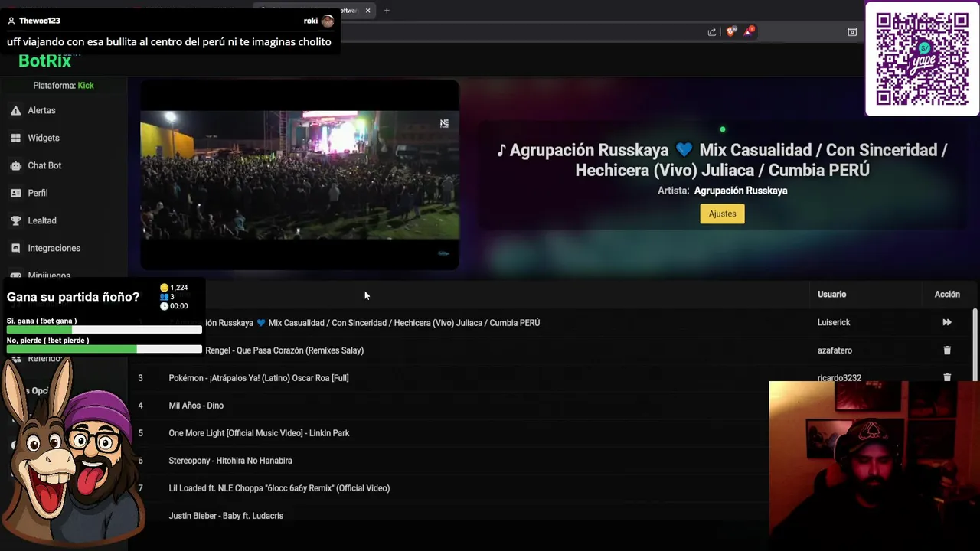This screenshot has height=551, width=980.
Task: Delete ricardo3232's song with trash icon
Action: click(x=947, y=377)
